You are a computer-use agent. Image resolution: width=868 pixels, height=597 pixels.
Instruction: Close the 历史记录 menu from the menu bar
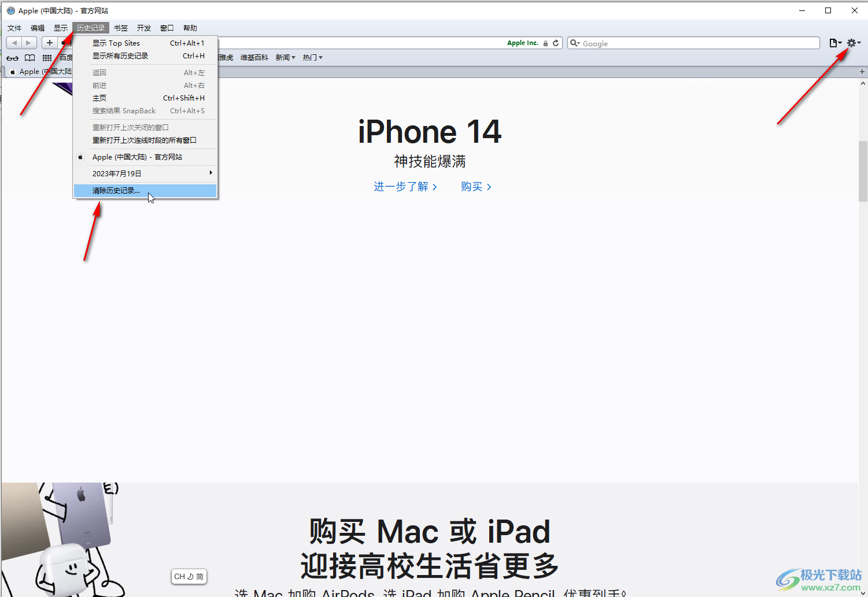pyautogui.click(x=91, y=28)
